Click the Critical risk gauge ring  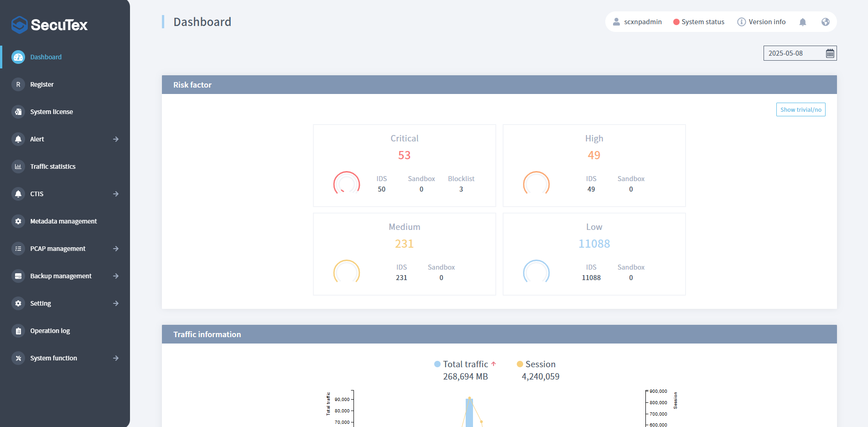click(347, 183)
